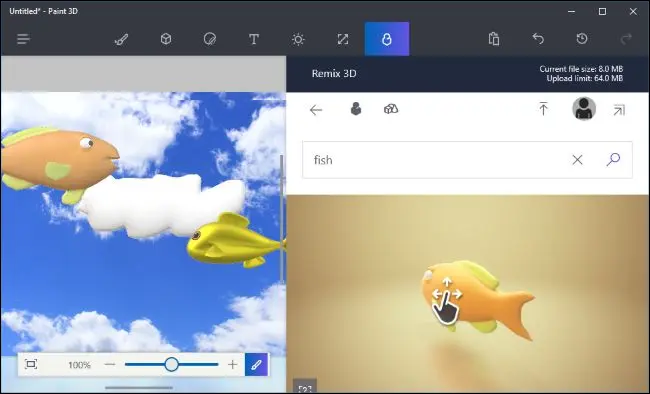Clear the fish search text
650x394 pixels.
pos(577,160)
